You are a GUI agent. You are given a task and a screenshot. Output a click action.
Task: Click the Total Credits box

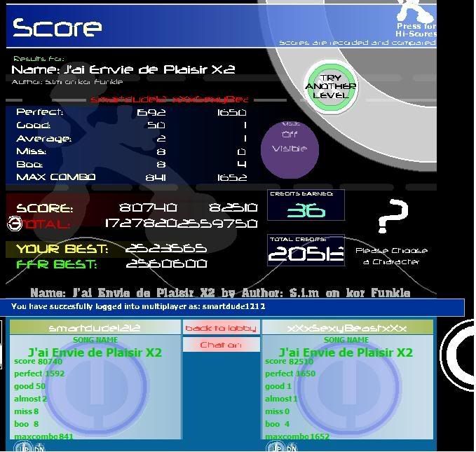pyautogui.click(x=306, y=250)
